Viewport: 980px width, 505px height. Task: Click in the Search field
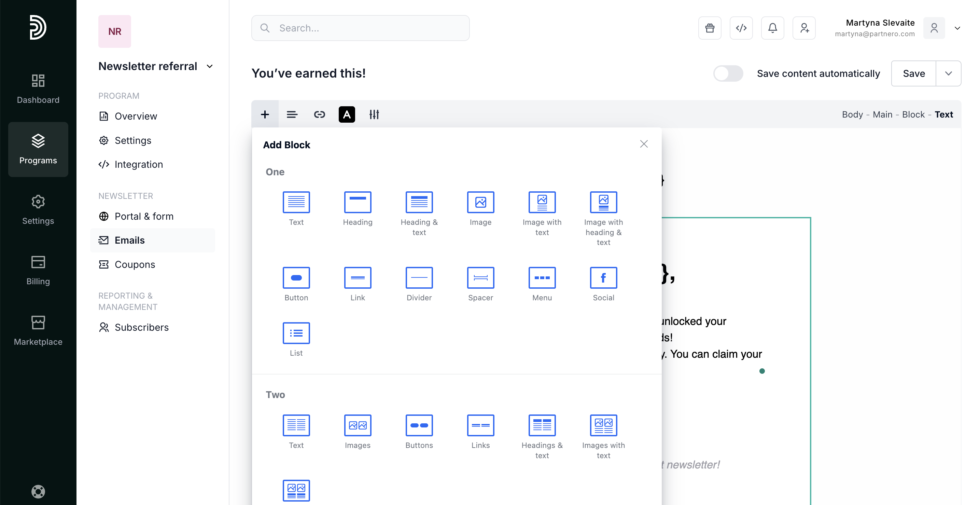360,28
